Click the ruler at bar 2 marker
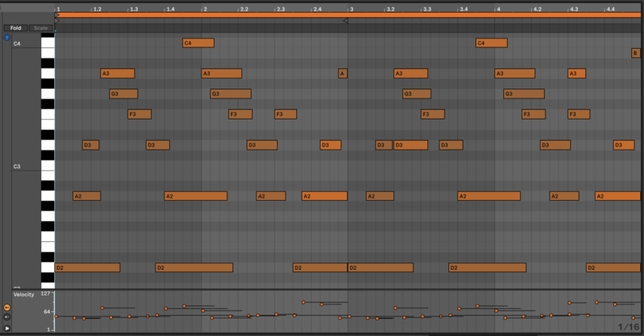This screenshot has width=644, height=336. 204,9
